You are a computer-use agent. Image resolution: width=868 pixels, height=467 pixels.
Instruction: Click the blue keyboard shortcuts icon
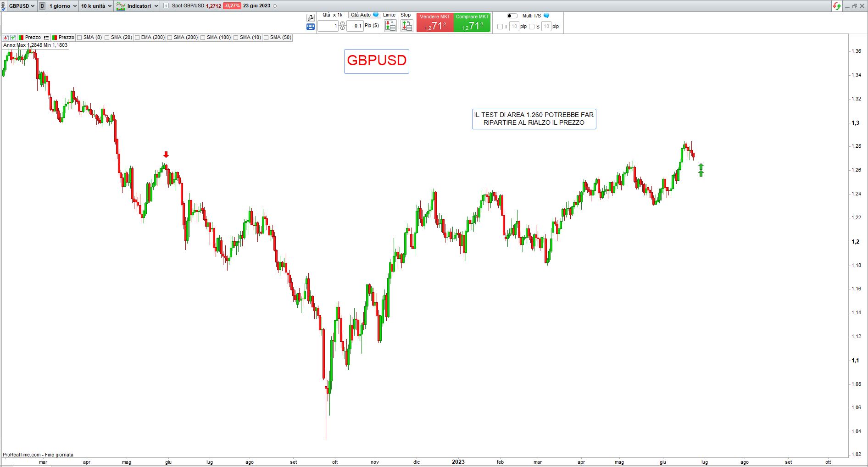click(311, 27)
